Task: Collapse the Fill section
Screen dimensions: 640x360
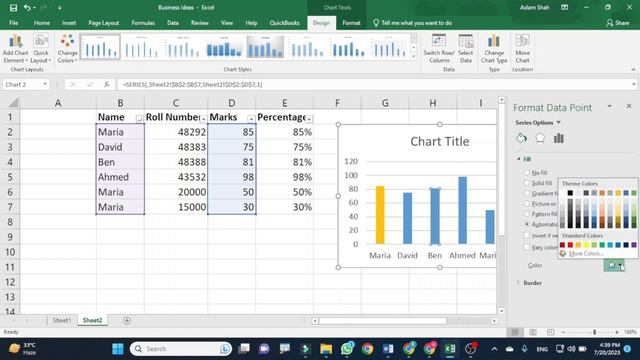Action: 519,159
